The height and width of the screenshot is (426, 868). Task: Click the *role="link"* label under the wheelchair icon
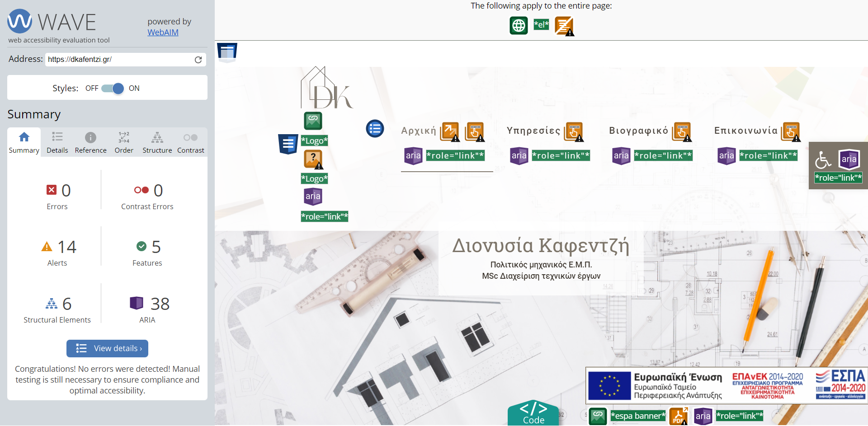(x=838, y=178)
